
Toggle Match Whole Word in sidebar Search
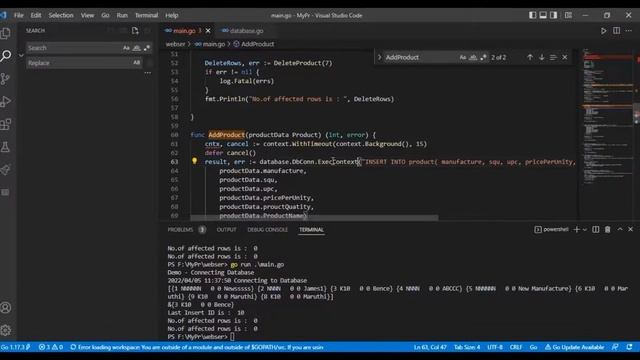[x=137, y=48]
